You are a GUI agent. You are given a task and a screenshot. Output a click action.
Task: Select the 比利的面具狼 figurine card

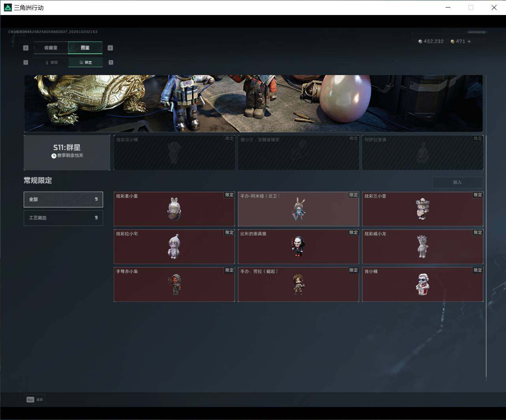coord(298,247)
